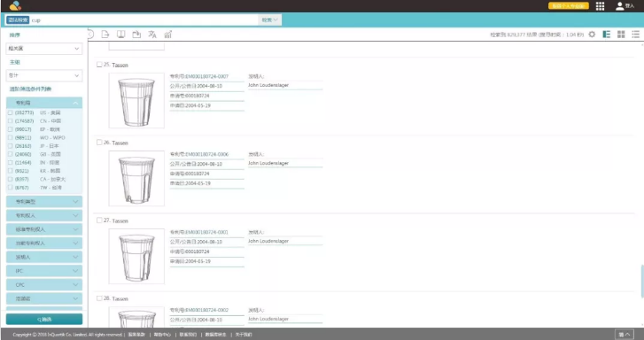Click the export document icon in toolbar
Image resolution: width=644 pixels, height=340 pixels.
105,34
